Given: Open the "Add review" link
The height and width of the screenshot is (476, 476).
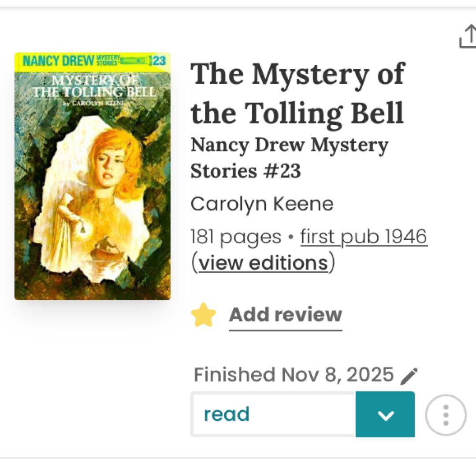Looking at the screenshot, I should [285, 315].
